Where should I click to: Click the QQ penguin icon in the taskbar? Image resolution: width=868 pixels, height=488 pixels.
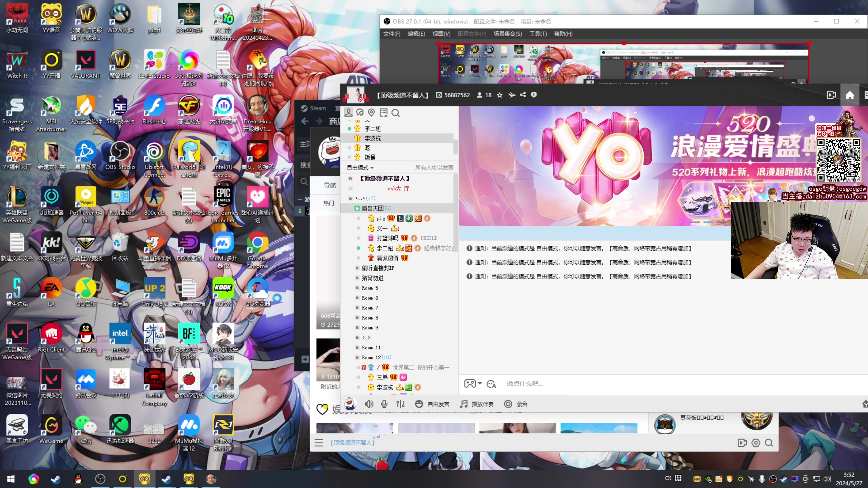tap(78, 479)
